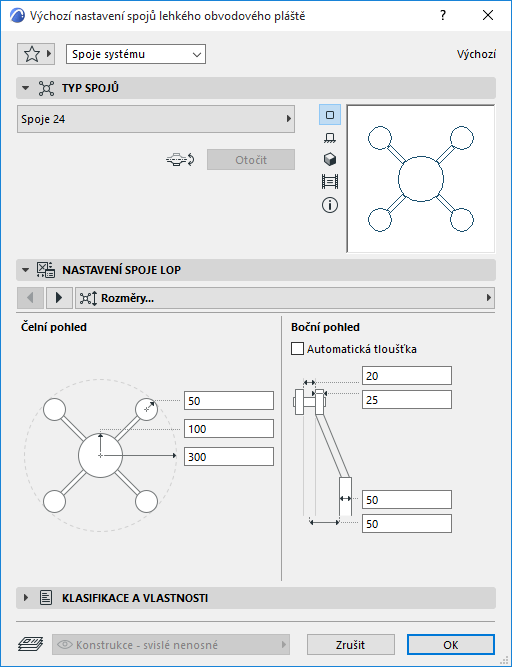Open the Rozměry page selector menu
Screen dimensions: 512x667
(x=285, y=298)
